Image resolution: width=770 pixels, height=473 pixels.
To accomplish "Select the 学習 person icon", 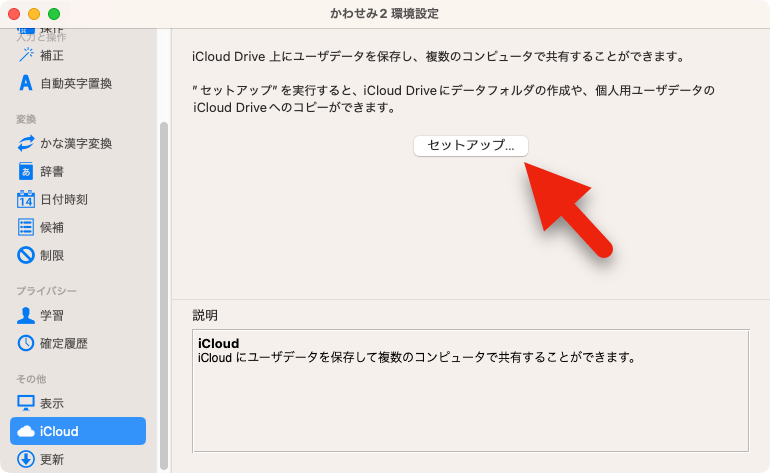I will coord(26,315).
